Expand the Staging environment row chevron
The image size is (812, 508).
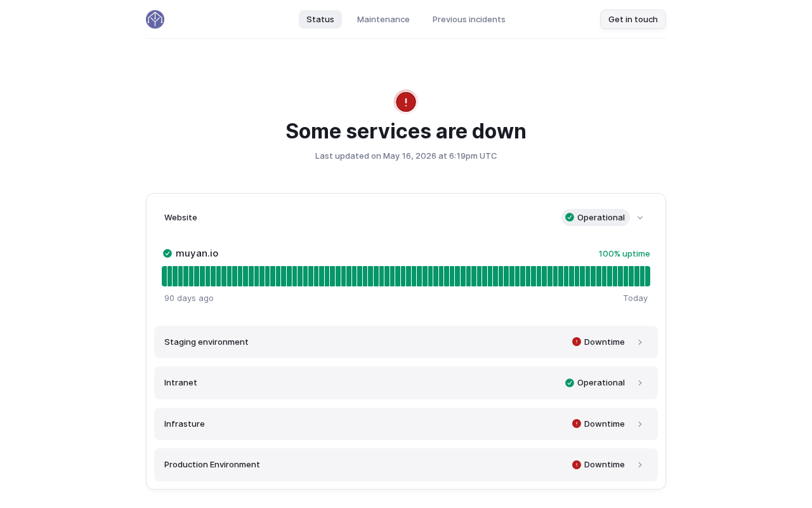pos(640,342)
